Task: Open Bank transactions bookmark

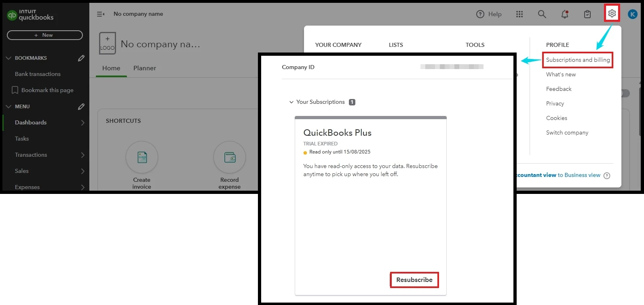Action: pyautogui.click(x=38, y=74)
